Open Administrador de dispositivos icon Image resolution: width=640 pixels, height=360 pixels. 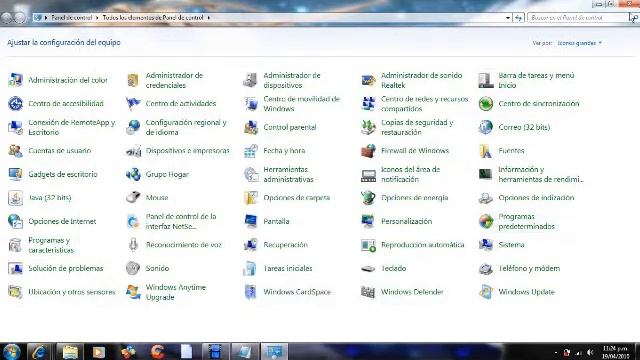click(x=251, y=80)
